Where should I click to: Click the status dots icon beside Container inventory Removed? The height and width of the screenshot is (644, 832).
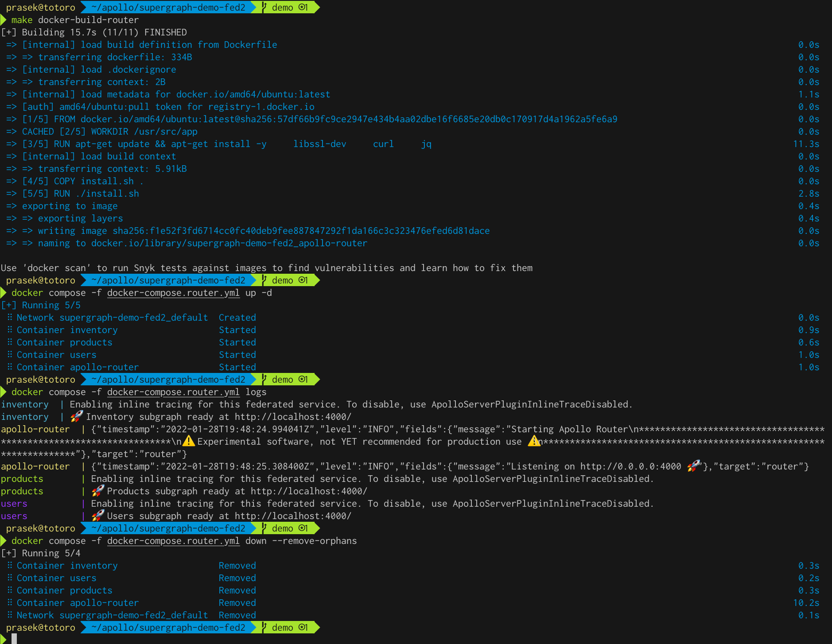click(10, 565)
